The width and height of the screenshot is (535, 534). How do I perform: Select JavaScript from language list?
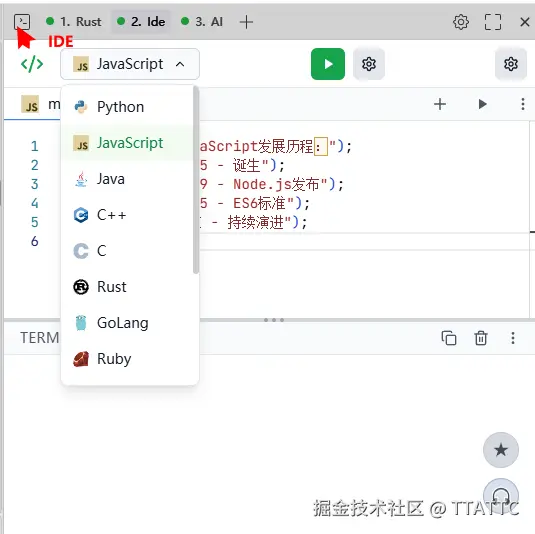pos(128,143)
